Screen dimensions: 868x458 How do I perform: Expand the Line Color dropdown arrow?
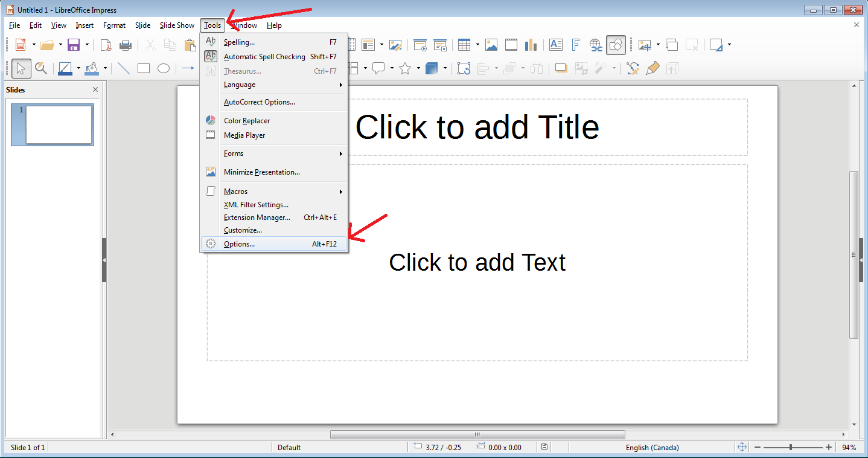78,68
